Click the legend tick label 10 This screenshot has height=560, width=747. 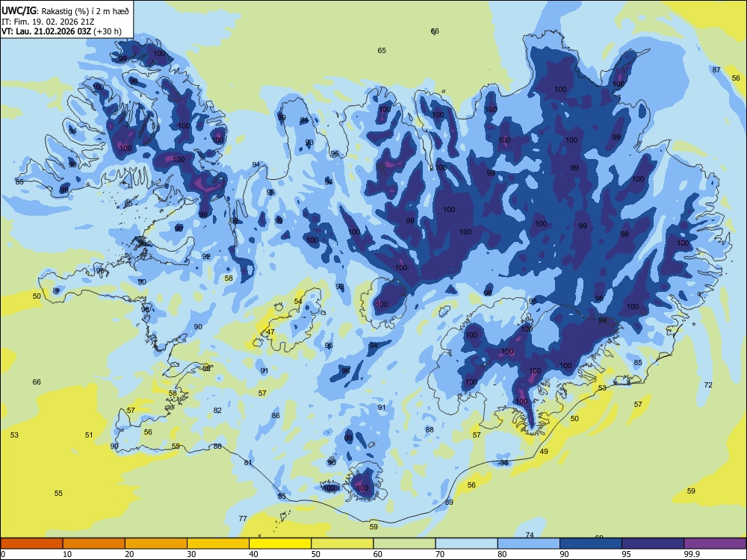[x=67, y=554]
